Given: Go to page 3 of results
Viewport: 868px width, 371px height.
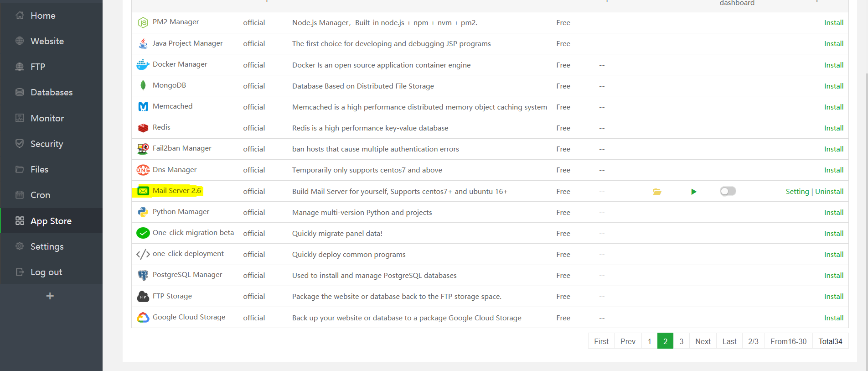Looking at the screenshot, I should (x=681, y=341).
